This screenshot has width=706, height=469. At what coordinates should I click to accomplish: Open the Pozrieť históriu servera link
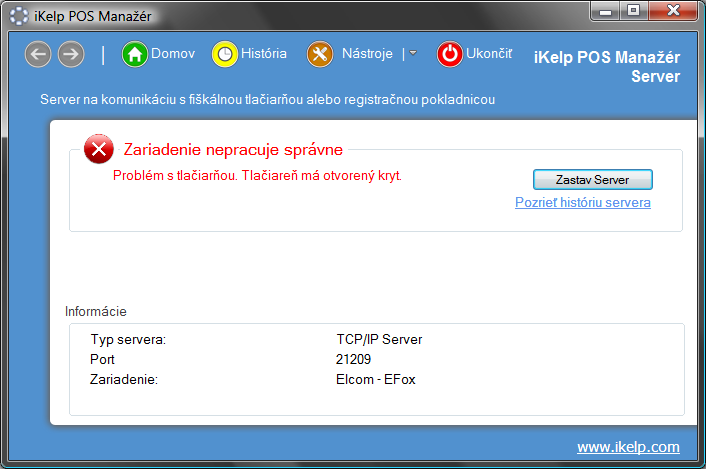tap(582, 202)
